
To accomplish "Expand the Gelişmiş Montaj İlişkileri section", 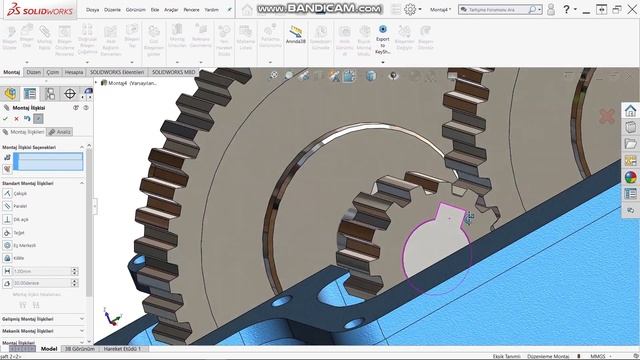I will click(x=82, y=319).
